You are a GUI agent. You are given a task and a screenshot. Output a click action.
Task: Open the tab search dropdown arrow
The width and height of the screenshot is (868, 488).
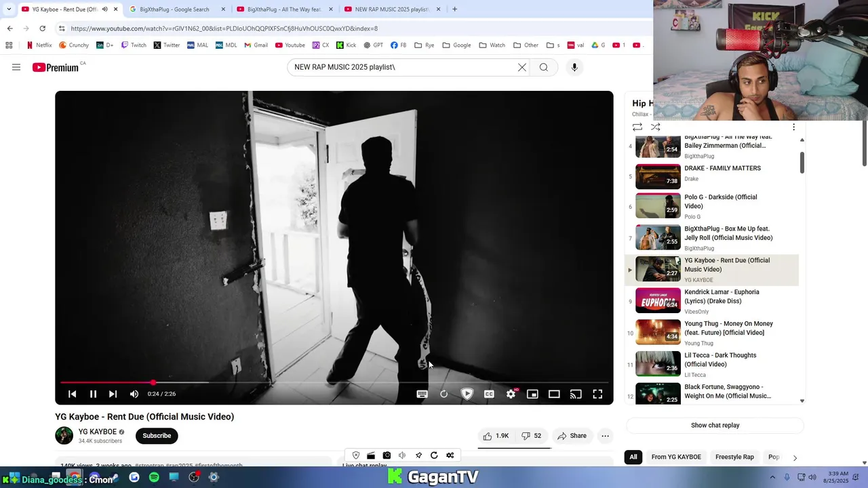coord(9,9)
